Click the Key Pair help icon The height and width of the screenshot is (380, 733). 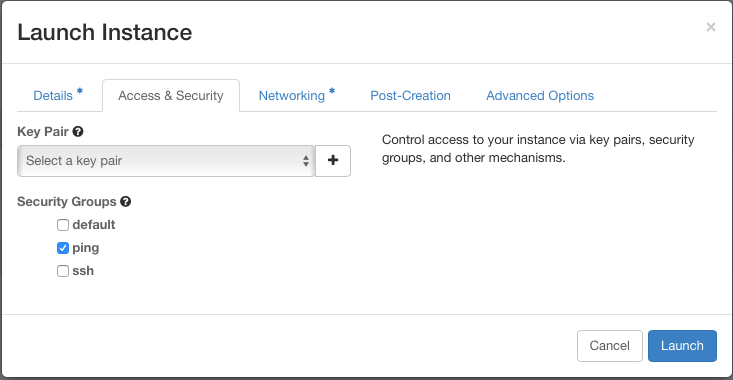pos(78,132)
